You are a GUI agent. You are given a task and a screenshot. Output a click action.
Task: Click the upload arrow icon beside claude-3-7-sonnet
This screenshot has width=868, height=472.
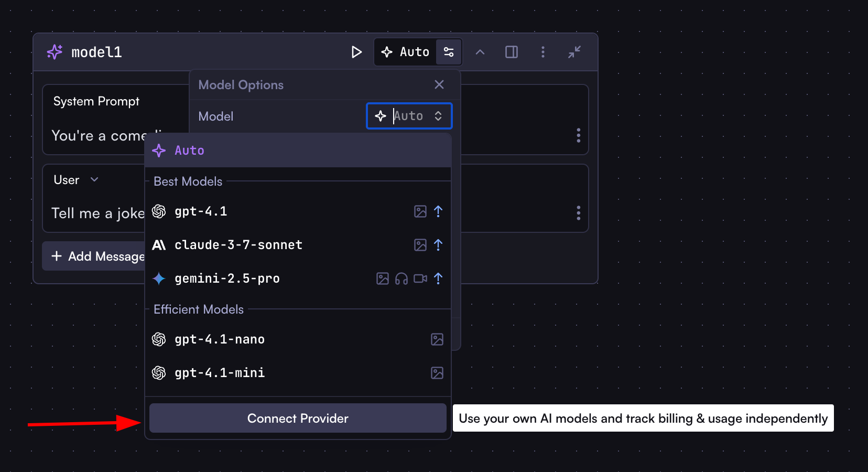coord(438,245)
